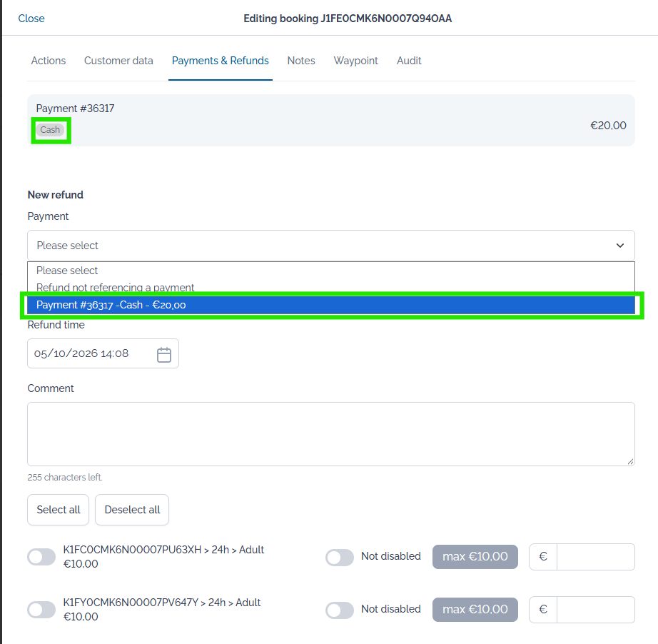Screen dimensions: 658x644
Task: Open the Payment dropdown chevron
Action: (x=619, y=245)
